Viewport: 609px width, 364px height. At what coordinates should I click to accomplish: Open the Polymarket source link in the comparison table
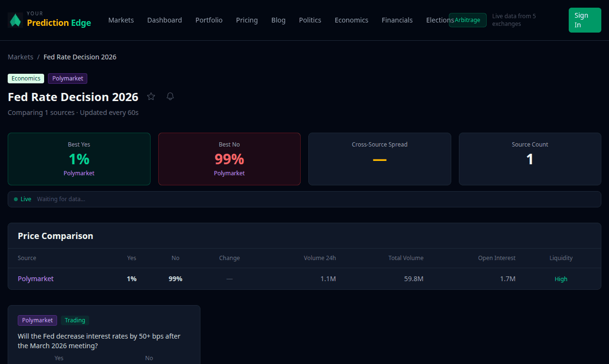[x=35, y=278]
